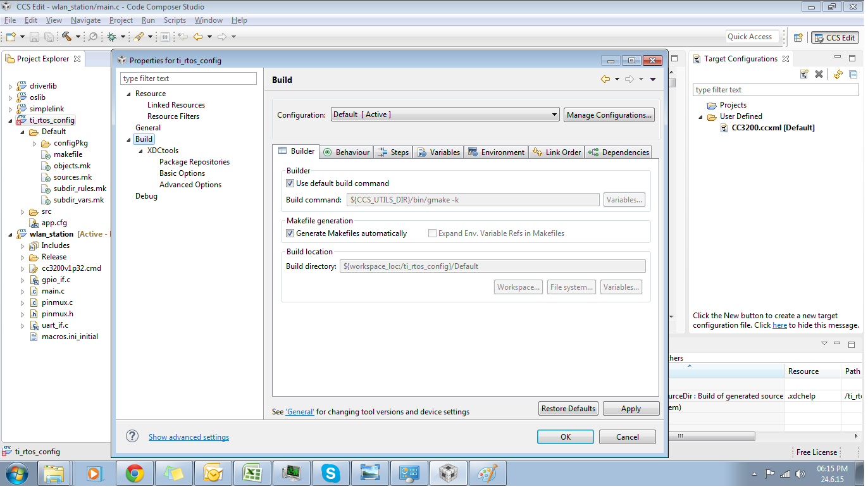Click the Build hammer toolbar icon
This screenshot has height=496, width=868.
(66, 37)
